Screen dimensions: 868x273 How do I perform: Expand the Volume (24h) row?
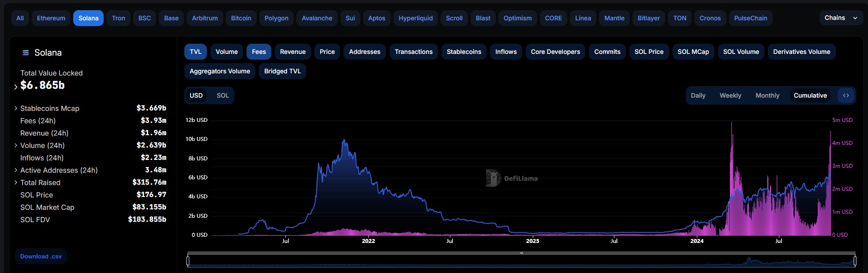point(16,145)
